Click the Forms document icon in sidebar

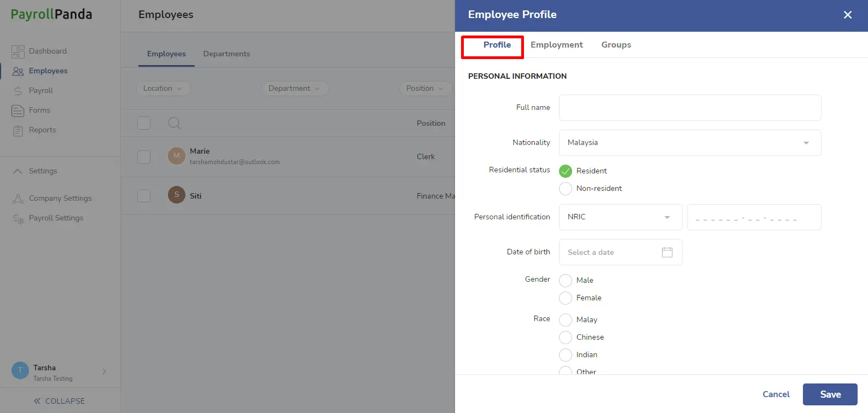[18, 110]
